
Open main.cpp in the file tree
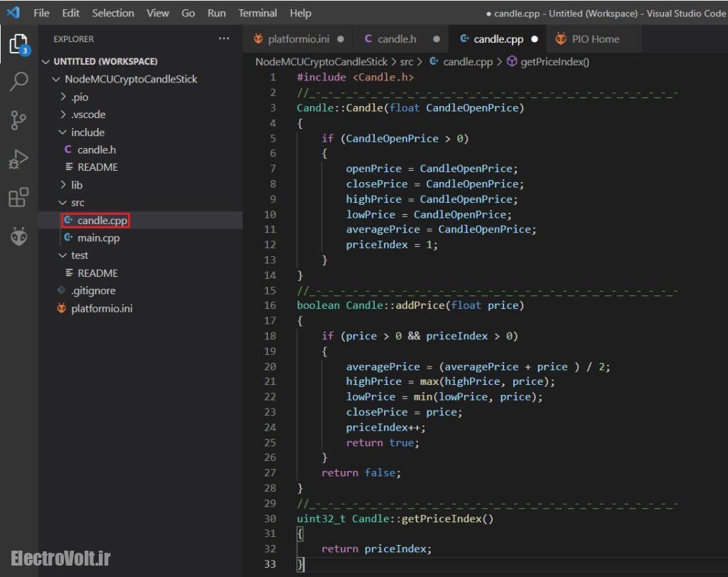tap(98, 238)
